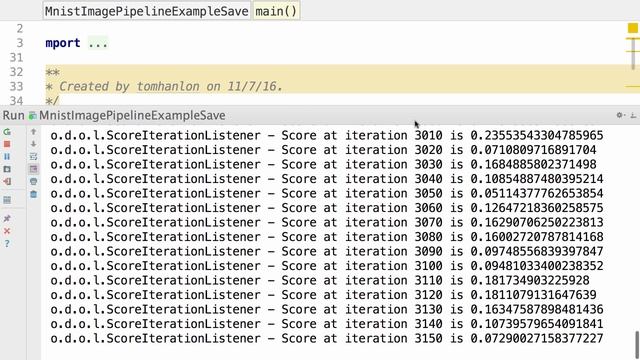Rerun the MnistImagePipelineExampleSave process

point(7,132)
